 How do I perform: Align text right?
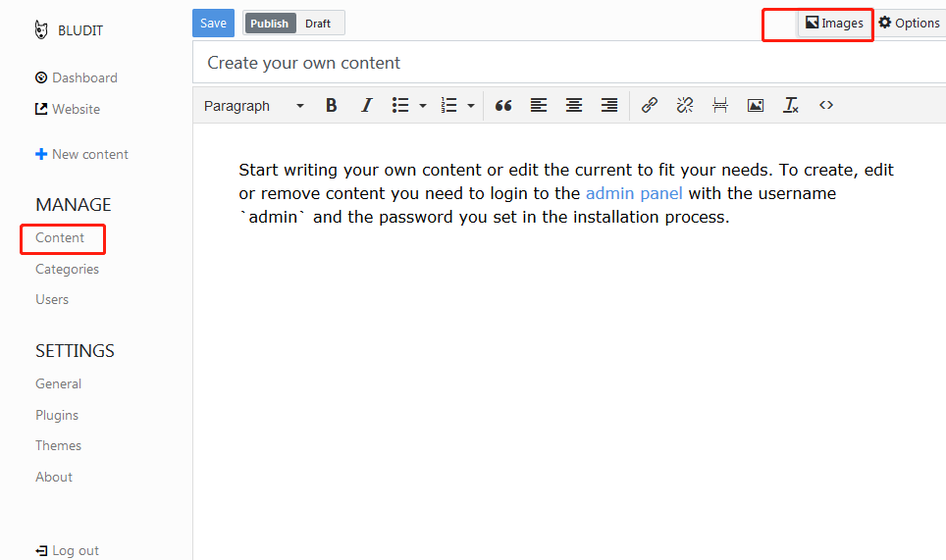coord(609,106)
